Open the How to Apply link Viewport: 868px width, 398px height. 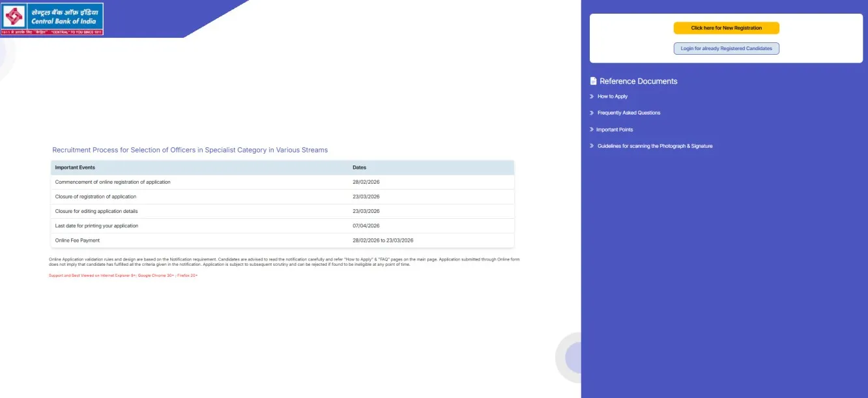pos(613,96)
